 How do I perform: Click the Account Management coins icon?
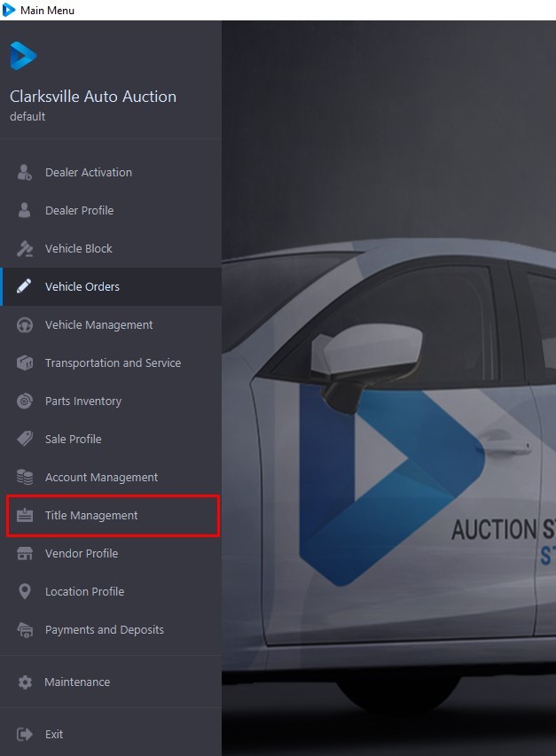(25, 478)
